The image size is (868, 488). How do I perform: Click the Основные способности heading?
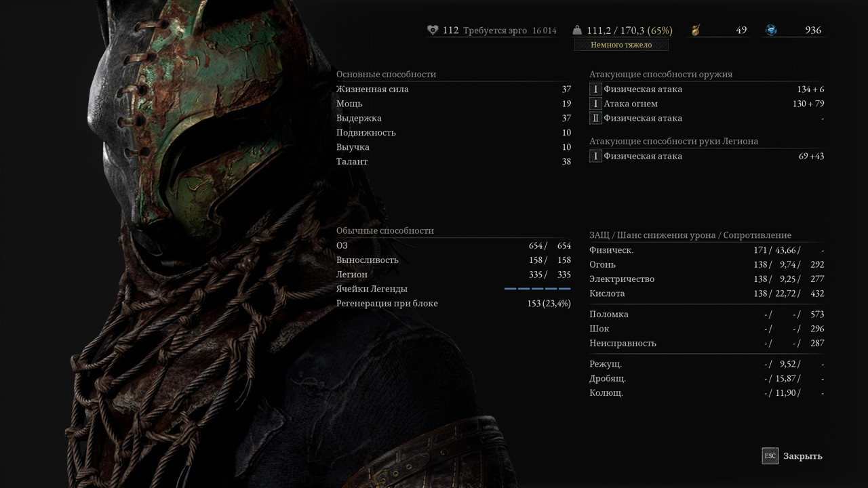[x=386, y=75]
